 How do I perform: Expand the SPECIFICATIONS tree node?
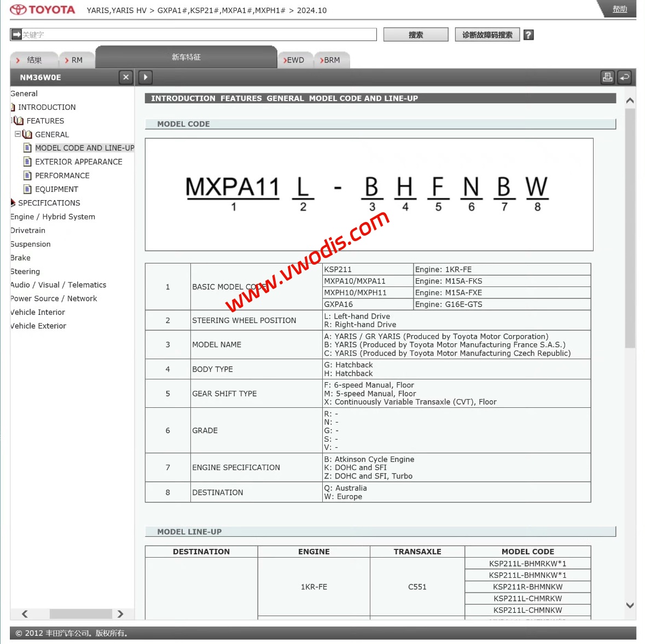pyautogui.click(x=13, y=203)
